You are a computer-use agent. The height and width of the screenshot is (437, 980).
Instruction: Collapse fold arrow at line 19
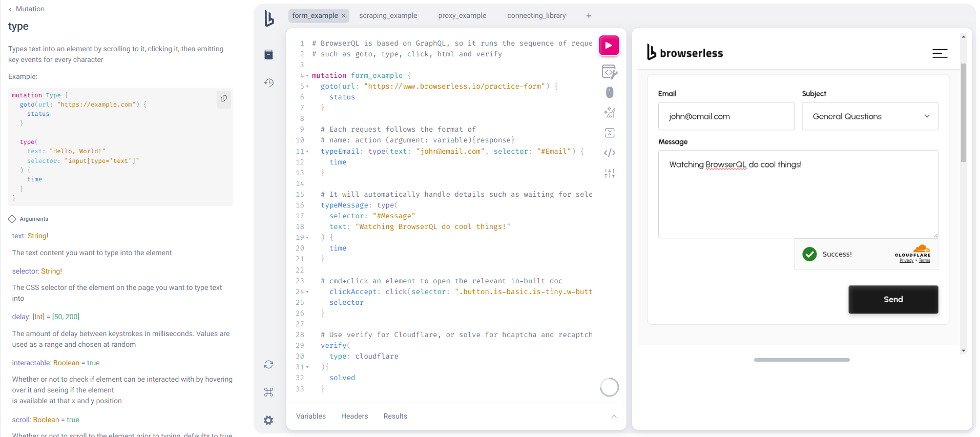307,238
